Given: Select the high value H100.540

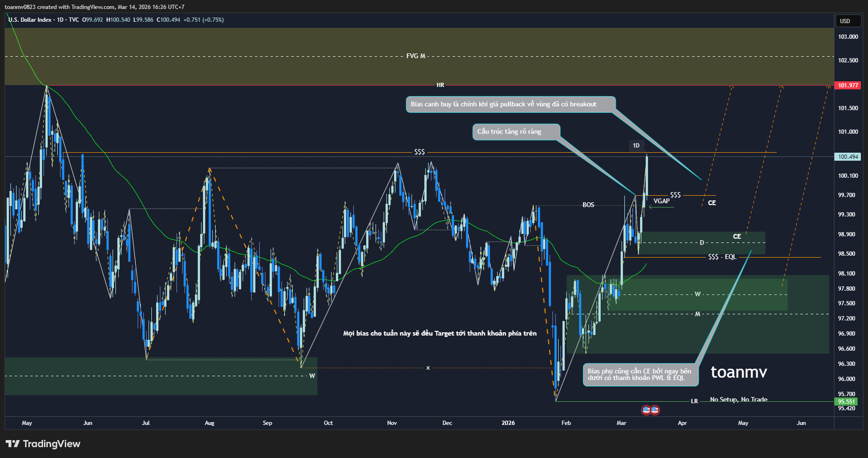Looking at the screenshot, I should [x=118, y=20].
